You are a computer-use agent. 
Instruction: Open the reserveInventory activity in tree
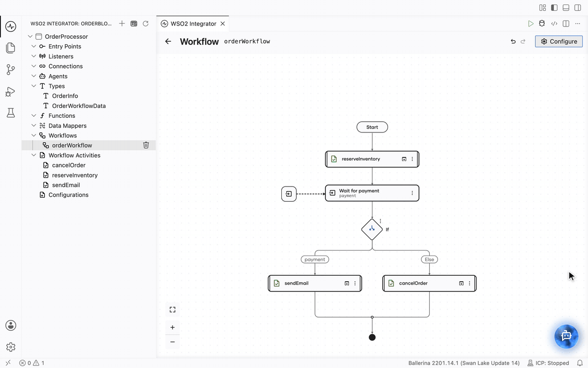(75, 175)
